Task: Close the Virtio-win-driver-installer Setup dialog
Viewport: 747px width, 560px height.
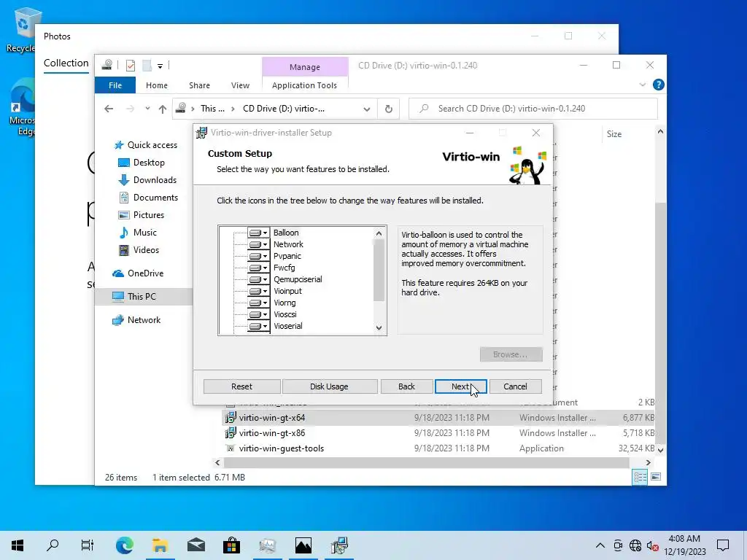Action: coord(536,133)
